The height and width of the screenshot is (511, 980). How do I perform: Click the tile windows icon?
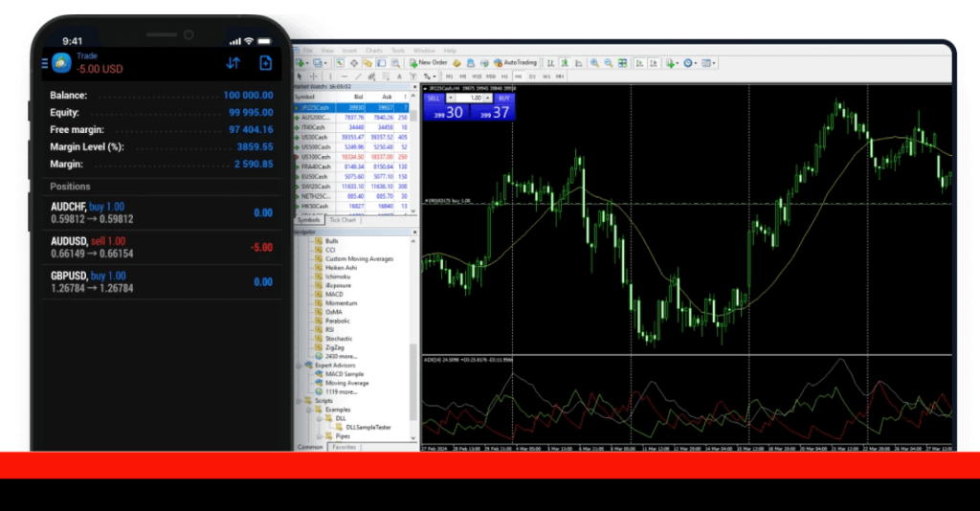622,63
